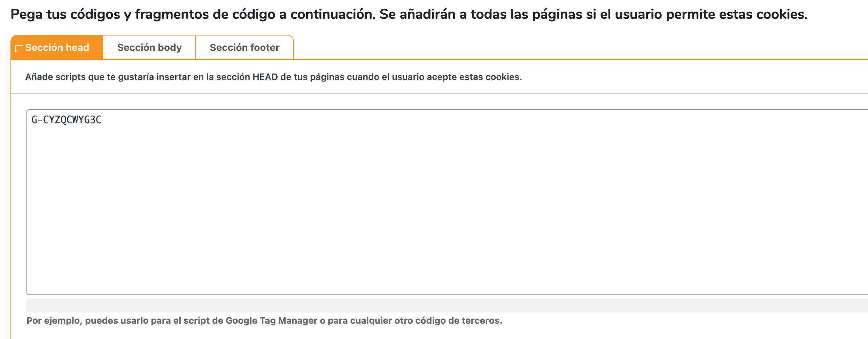Click the bottom border of the code text area
Screen dimensions: 868x339
point(447,294)
